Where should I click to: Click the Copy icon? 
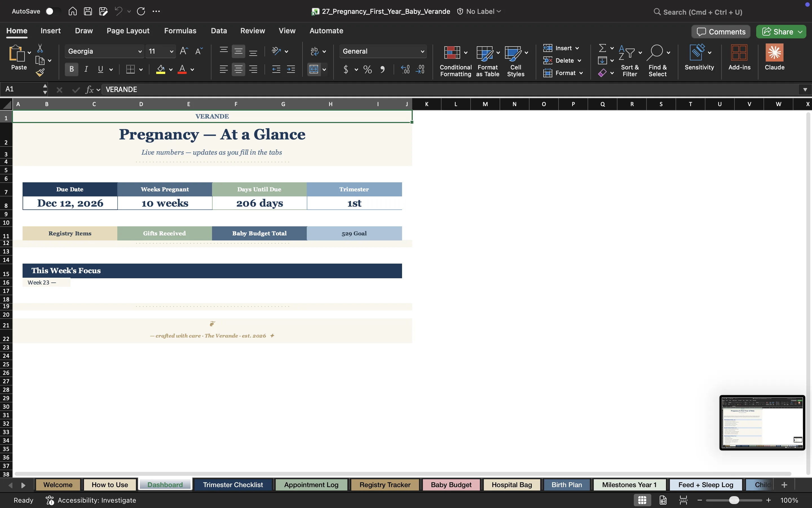(40, 60)
